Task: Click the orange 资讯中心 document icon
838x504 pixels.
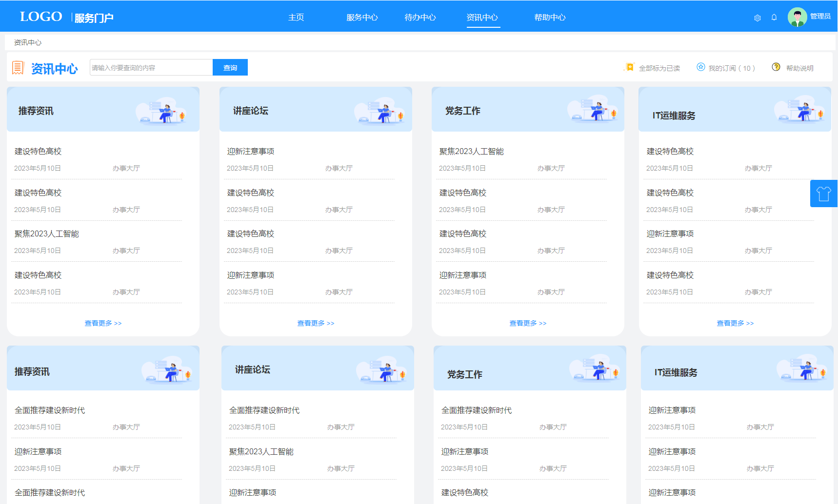Action: pos(18,68)
